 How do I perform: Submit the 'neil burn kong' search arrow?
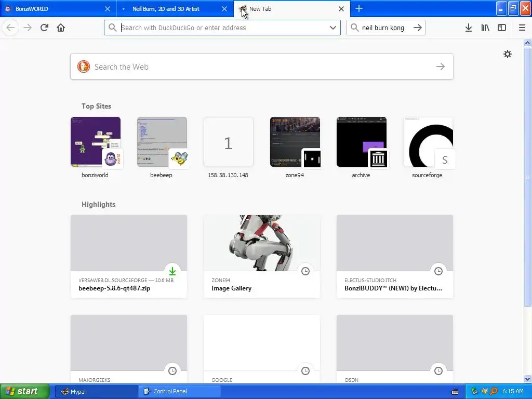click(418, 28)
